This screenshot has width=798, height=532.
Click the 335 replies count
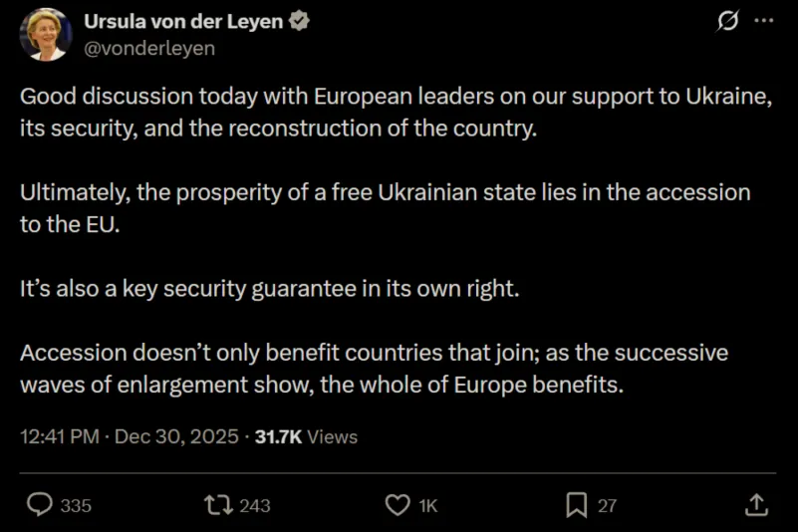(x=76, y=506)
